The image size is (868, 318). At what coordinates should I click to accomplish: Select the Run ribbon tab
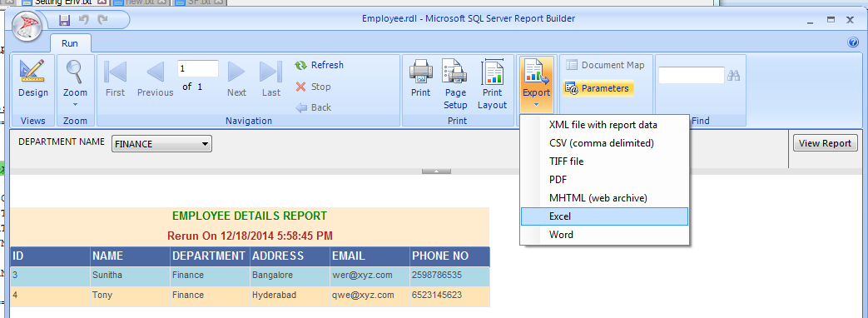click(x=70, y=43)
